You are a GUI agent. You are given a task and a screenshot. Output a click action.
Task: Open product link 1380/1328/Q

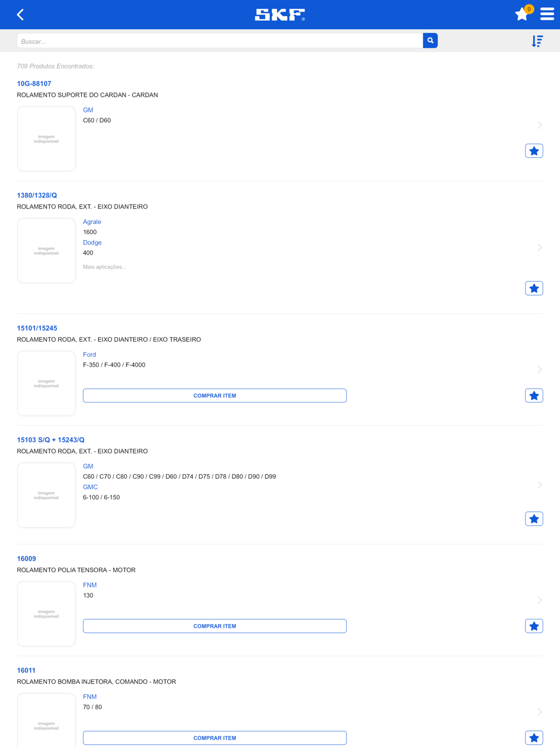tap(37, 195)
